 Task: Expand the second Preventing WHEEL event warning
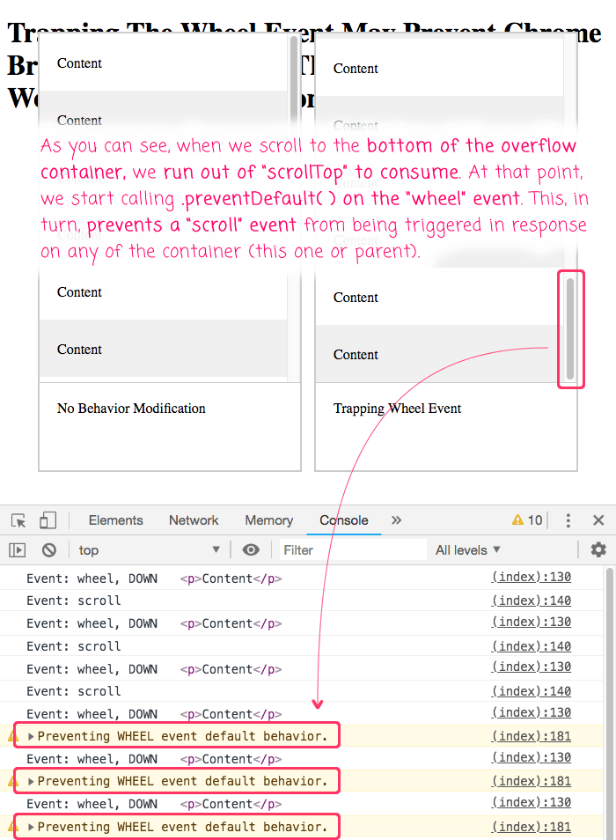click(31, 782)
